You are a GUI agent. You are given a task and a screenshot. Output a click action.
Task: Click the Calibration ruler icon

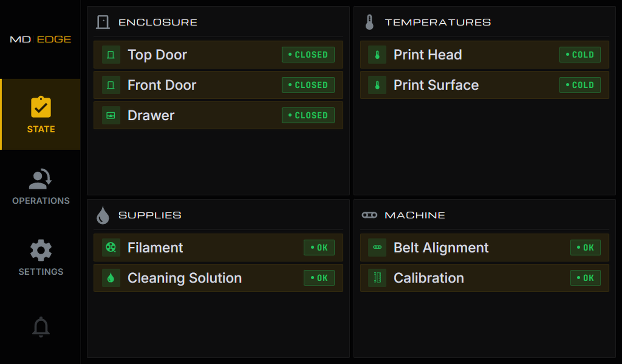pos(377,278)
